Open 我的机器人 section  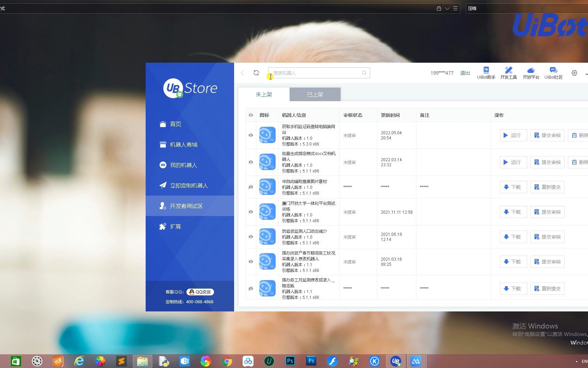click(190, 165)
